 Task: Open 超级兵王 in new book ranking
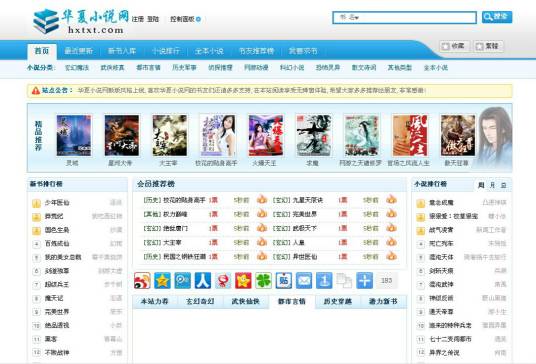point(57,284)
